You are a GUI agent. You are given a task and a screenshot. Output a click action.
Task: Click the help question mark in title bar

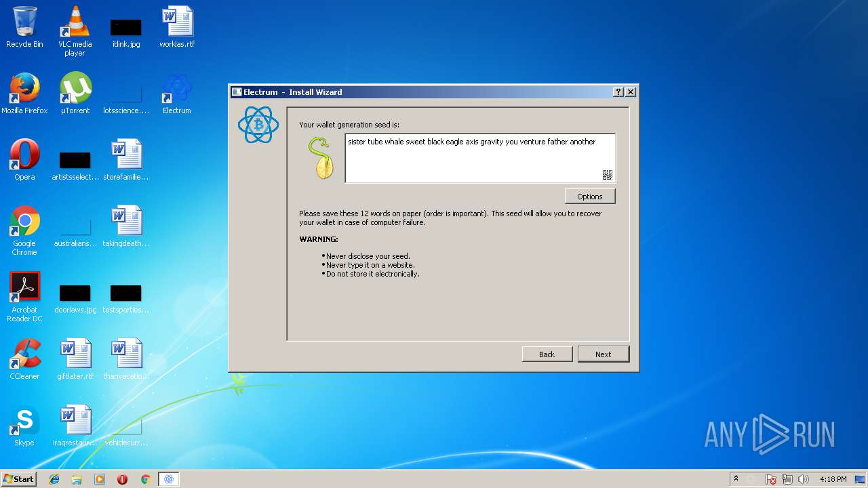point(618,92)
